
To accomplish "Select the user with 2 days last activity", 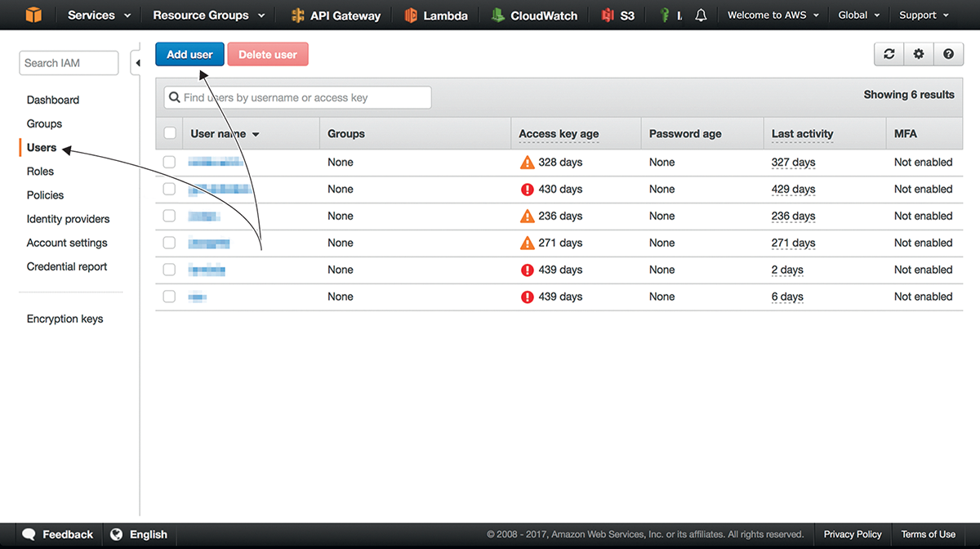I will (169, 270).
